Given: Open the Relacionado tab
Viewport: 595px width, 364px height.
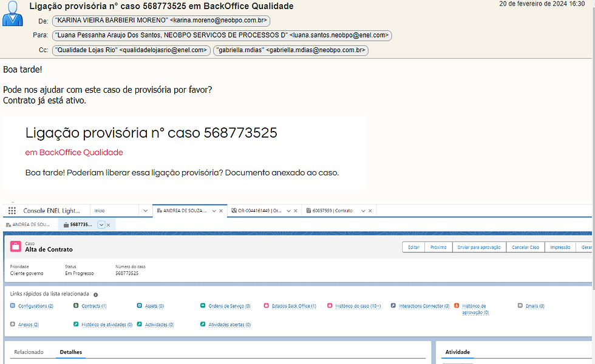Looking at the screenshot, I should tap(29, 352).
